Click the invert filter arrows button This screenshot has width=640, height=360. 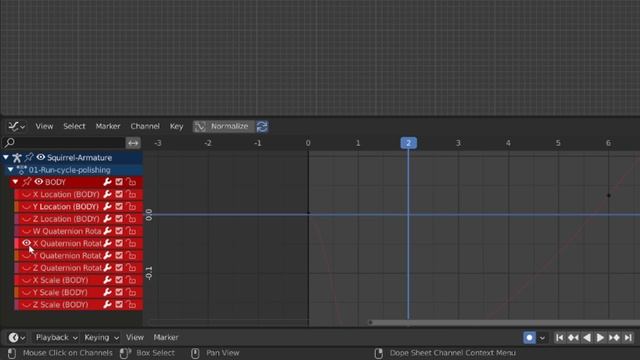pyautogui.click(x=133, y=142)
